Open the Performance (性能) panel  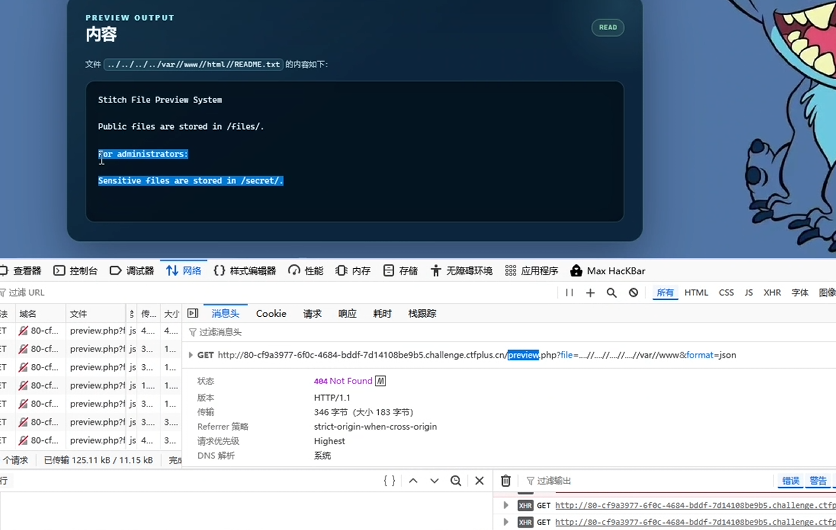coord(306,271)
